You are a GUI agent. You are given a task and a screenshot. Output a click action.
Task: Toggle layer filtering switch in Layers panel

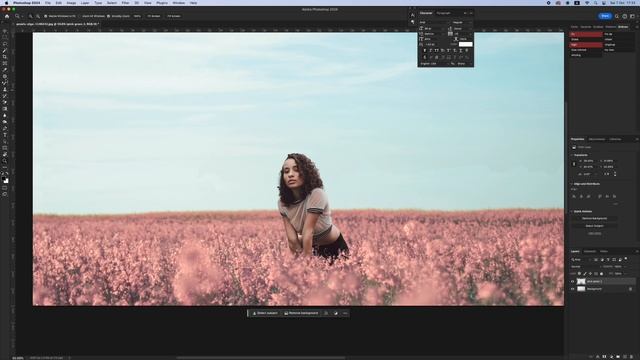[x=626, y=258]
